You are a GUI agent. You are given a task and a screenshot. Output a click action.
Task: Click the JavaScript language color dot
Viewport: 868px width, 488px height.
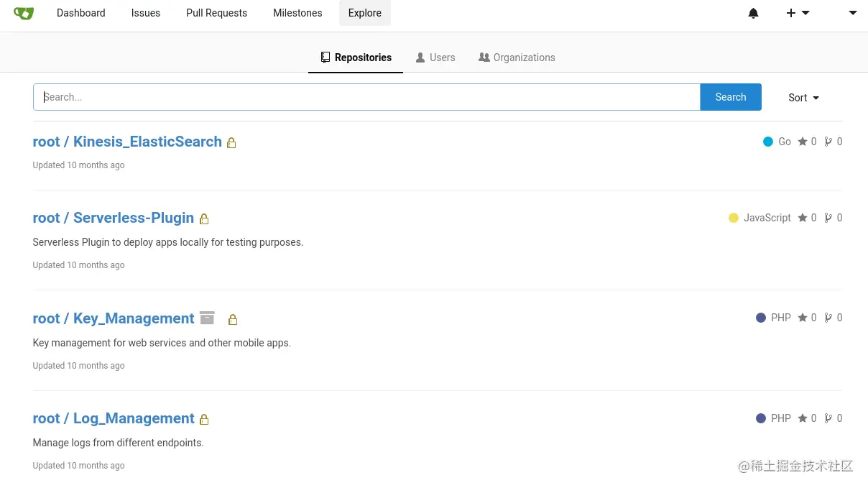tap(734, 218)
